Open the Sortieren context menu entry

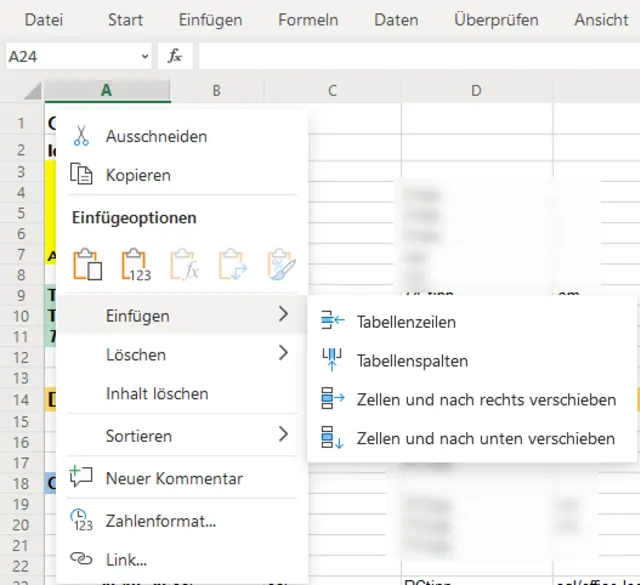pos(182,436)
